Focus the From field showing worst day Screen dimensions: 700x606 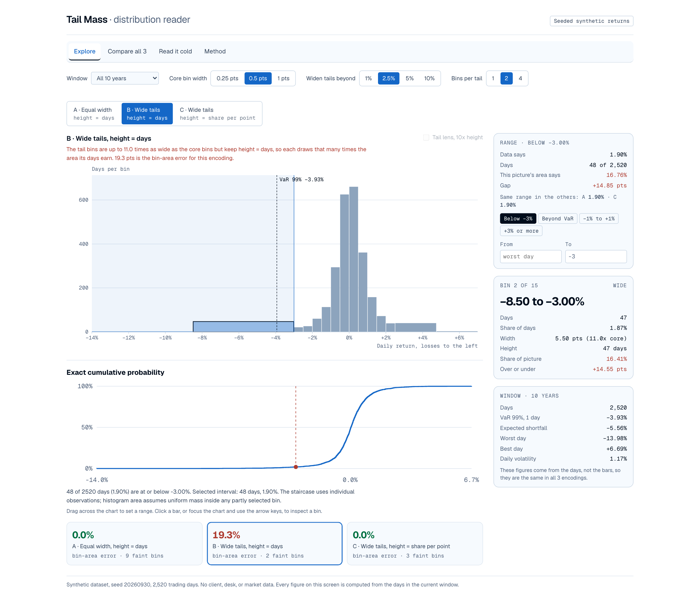point(531,257)
